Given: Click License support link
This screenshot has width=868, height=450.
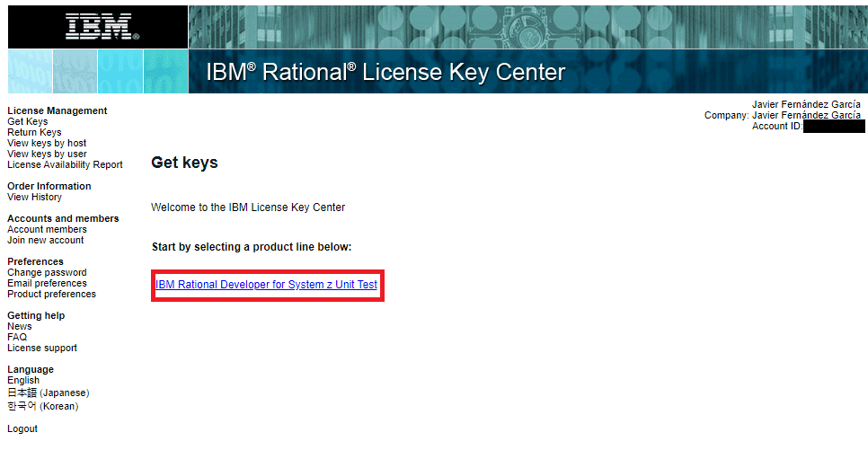Looking at the screenshot, I should pyautogui.click(x=42, y=348).
